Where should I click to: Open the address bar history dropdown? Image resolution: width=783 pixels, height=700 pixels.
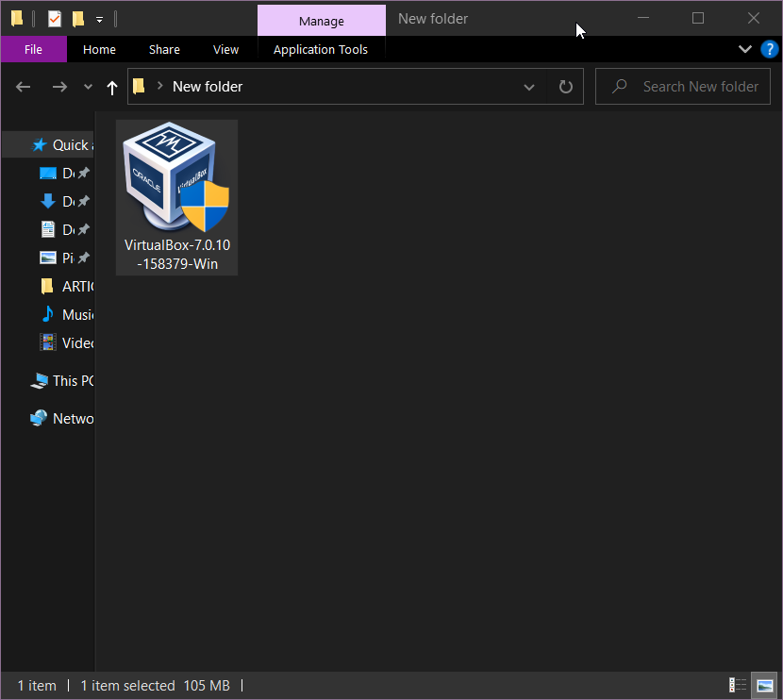tap(529, 88)
